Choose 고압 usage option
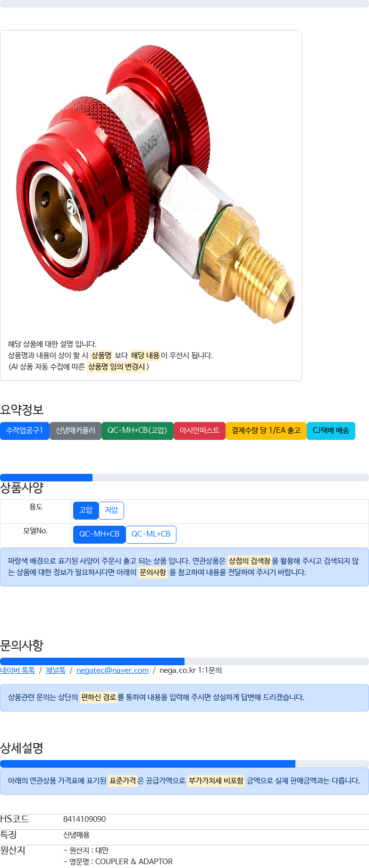The width and height of the screenshot is (369, 868). click(x=86, y=510)
